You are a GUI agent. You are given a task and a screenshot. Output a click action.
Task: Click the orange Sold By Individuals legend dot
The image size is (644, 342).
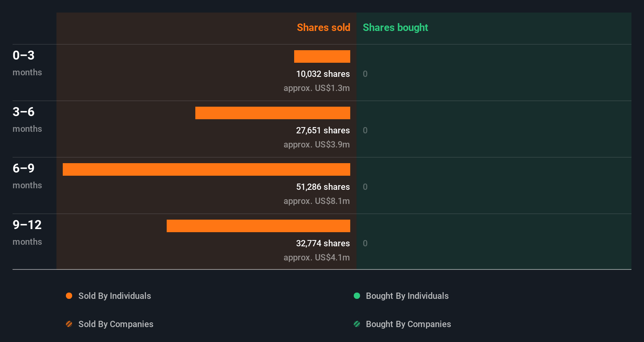pos(69,296)
